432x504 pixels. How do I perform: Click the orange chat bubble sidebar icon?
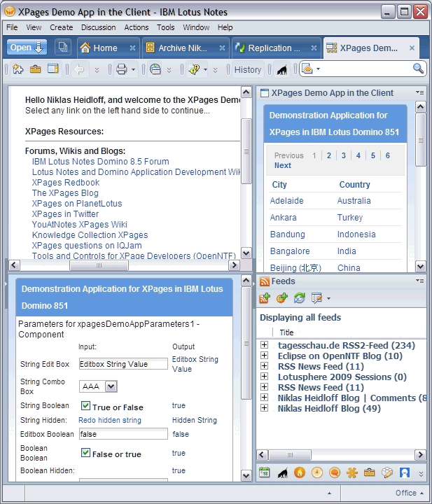(335, 472)
